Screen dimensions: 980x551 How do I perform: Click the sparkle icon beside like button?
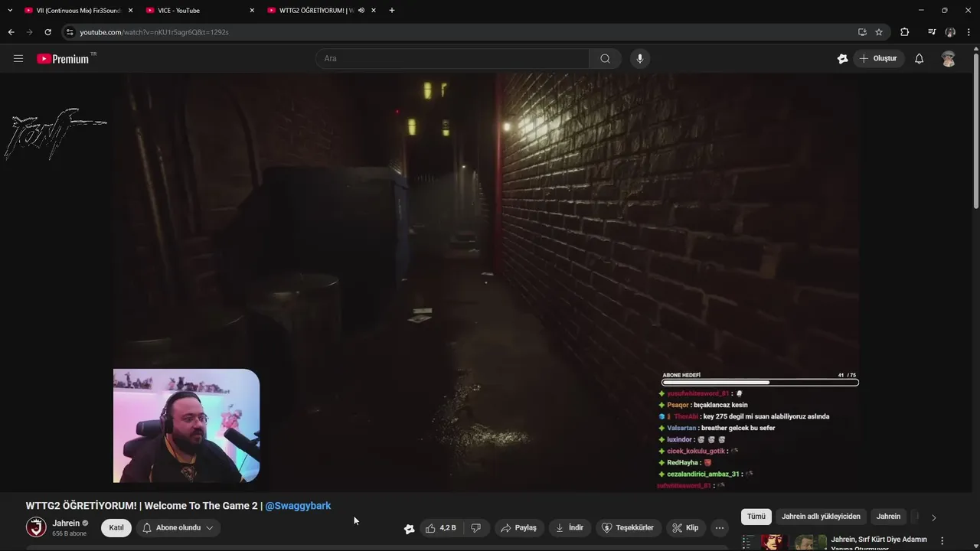(410, 528)
